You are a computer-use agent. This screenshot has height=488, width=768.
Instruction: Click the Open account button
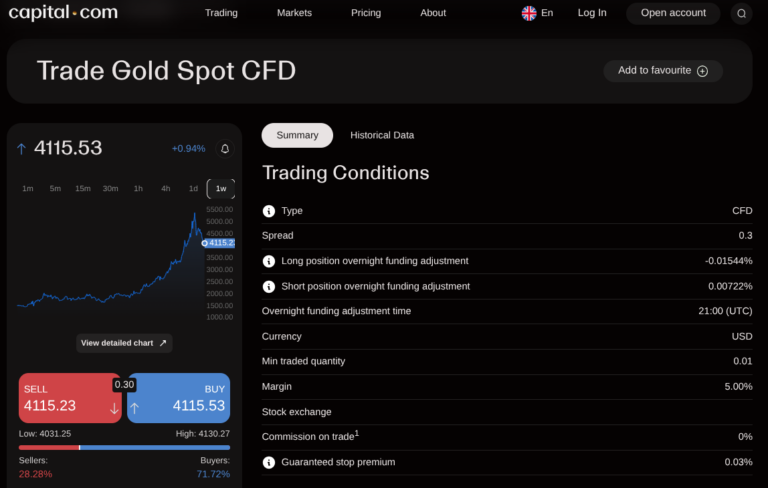click(673, 13)
